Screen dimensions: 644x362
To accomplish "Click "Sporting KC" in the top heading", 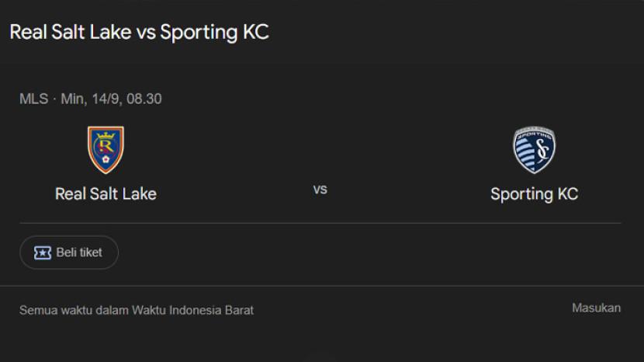I will pyautogui.click(x=214, y=33).
